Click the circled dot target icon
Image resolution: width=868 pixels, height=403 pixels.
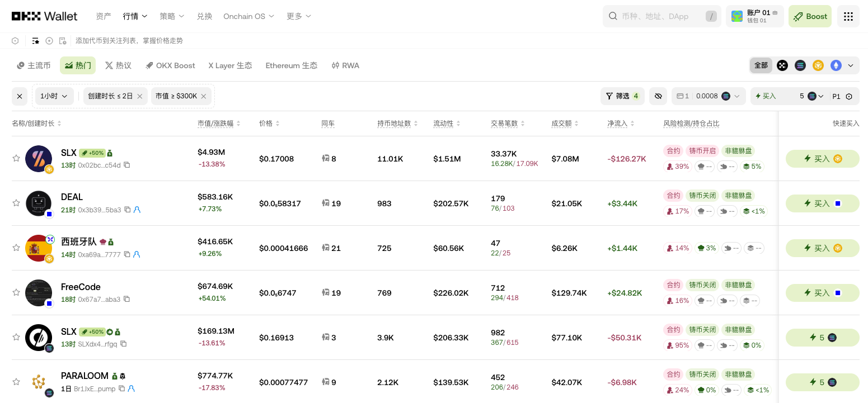tap(49, 41)
